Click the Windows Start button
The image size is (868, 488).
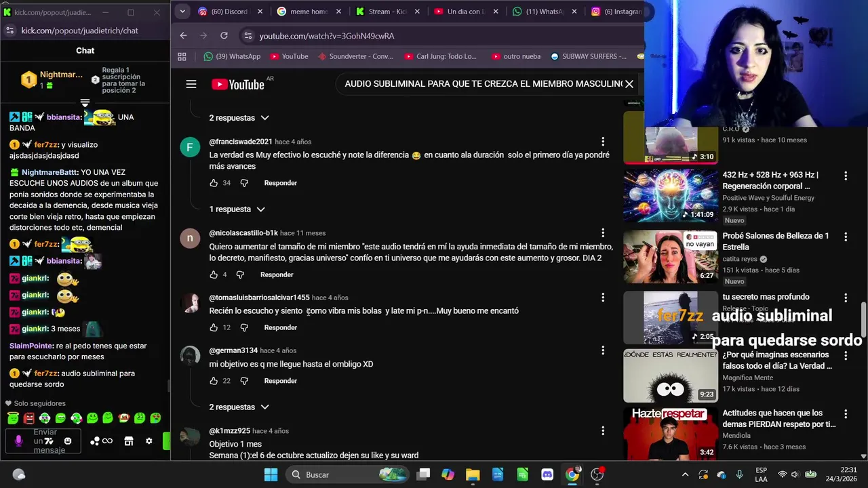coord(271,474)
